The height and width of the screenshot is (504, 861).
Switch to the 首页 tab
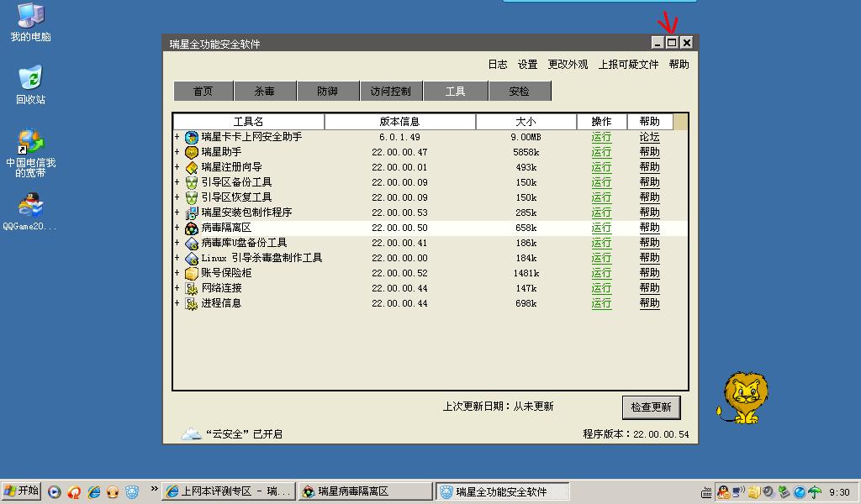point(203,91)
